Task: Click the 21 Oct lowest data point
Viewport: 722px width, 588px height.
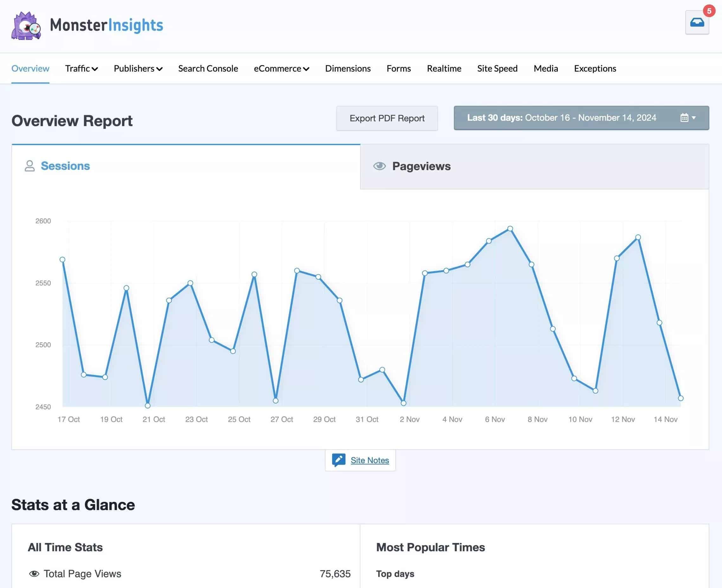Action: (x=147, y=406)
